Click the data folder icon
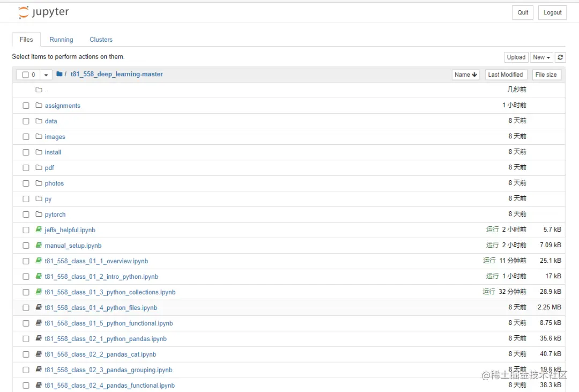This screenshot has height=392, width=579. click(x=39, y=121)
